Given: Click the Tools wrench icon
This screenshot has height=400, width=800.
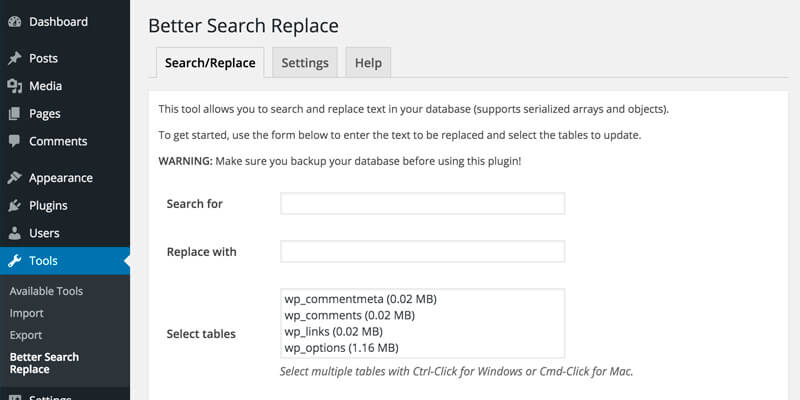Looking at the screenshot, I should point(14,262).
